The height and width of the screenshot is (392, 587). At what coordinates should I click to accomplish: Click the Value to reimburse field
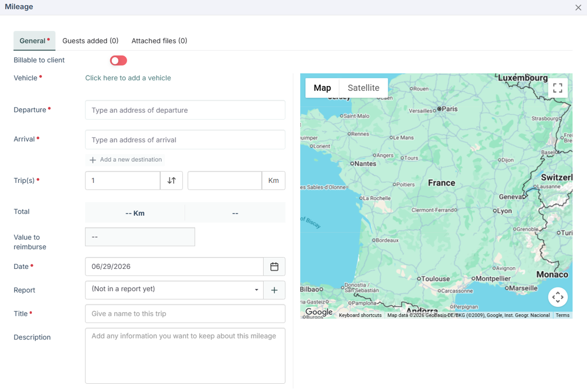click(140, 237)
